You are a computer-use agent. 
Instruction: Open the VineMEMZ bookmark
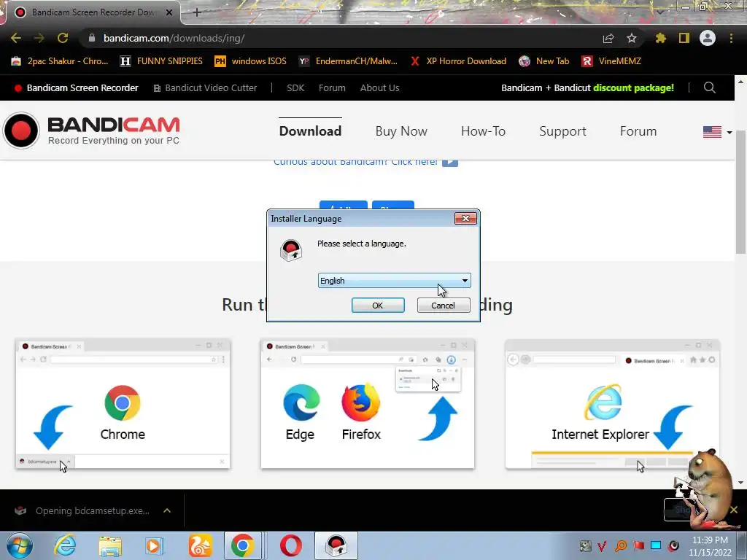612,61
